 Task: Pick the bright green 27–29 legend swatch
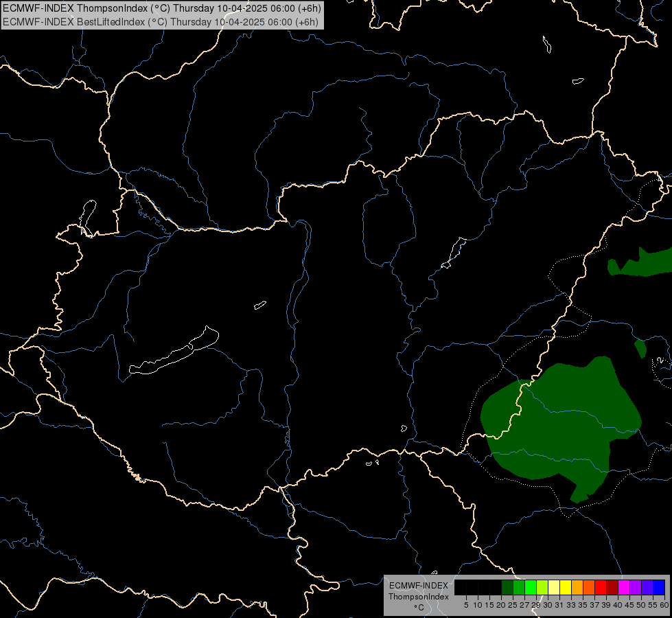(531, 587)
